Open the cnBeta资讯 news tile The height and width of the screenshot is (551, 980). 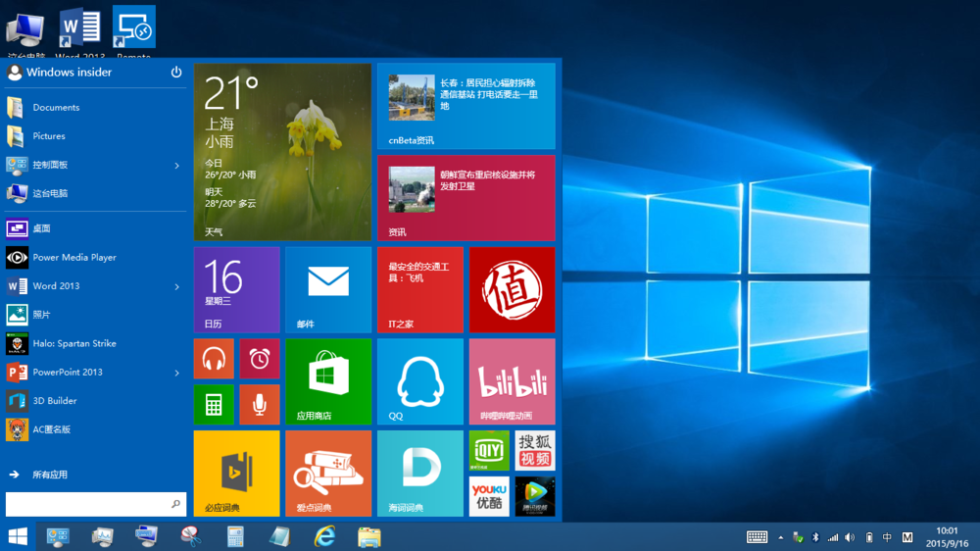pyautogui.click(x=466, y=106)
